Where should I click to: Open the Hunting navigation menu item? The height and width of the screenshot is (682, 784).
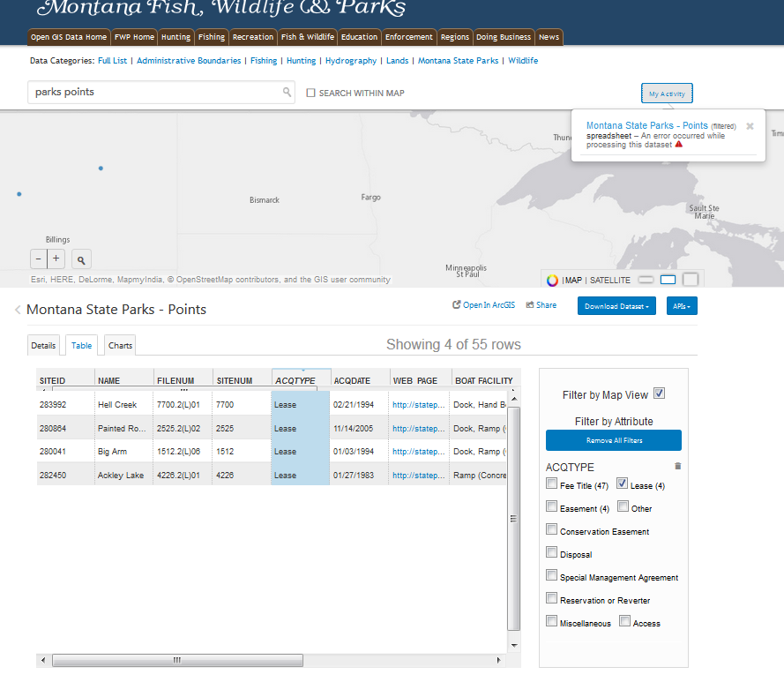point(175,37)
